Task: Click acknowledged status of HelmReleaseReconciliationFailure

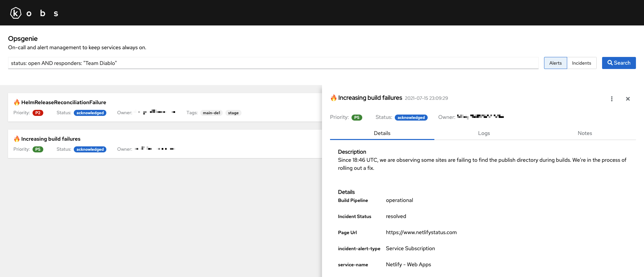Action: click(90, 113)
